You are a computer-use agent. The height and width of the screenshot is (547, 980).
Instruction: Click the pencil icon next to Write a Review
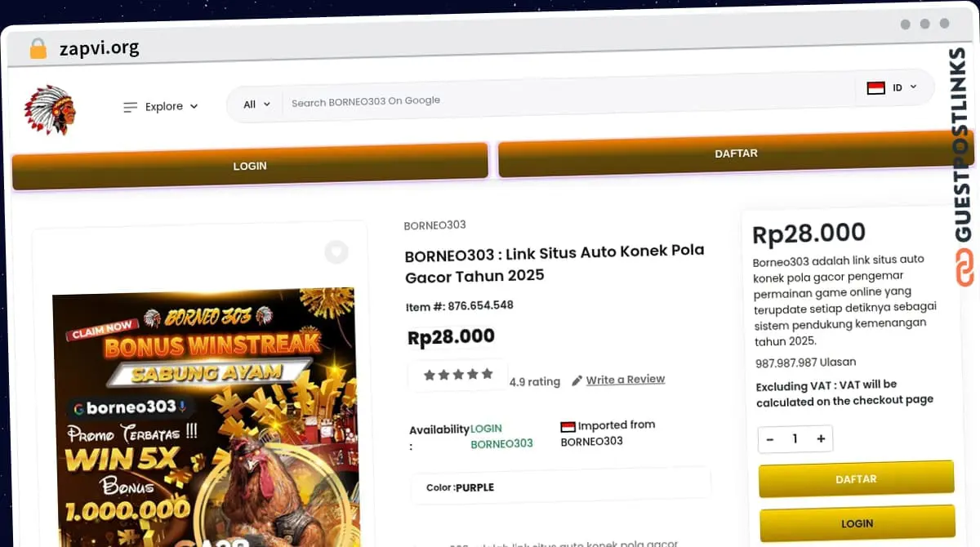click(577, 380)
